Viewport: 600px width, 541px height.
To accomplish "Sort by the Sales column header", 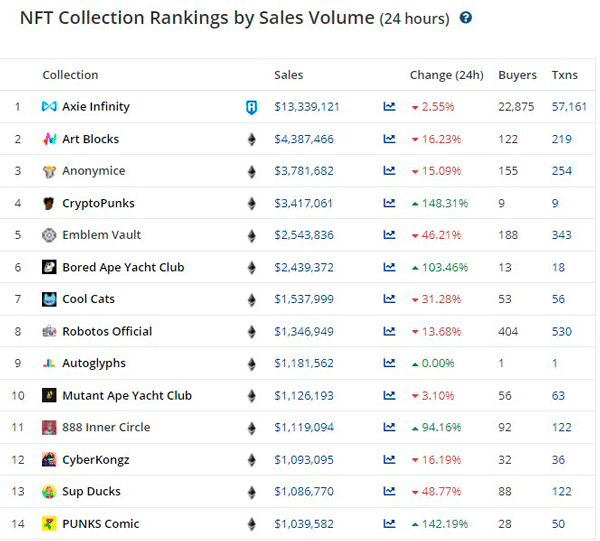I will (289, 75).
